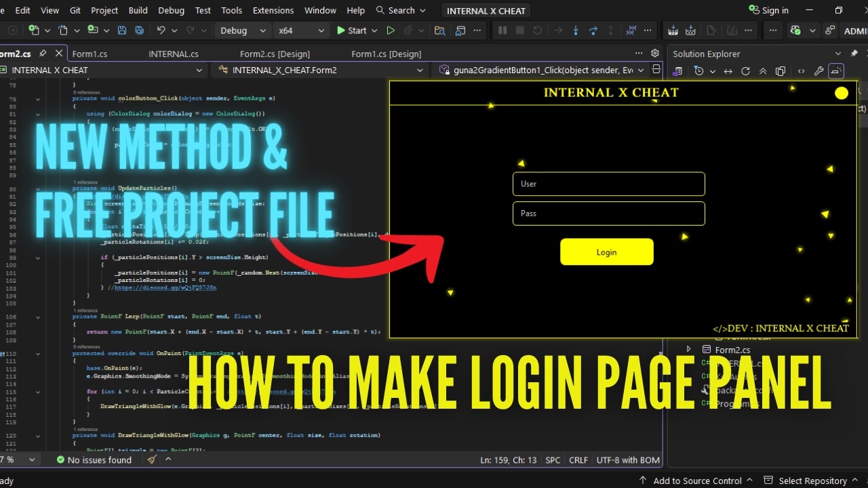This screenshot has height=488, width=868.
Task: Expand the Form2.cs tree node
Action: point(689,349)
